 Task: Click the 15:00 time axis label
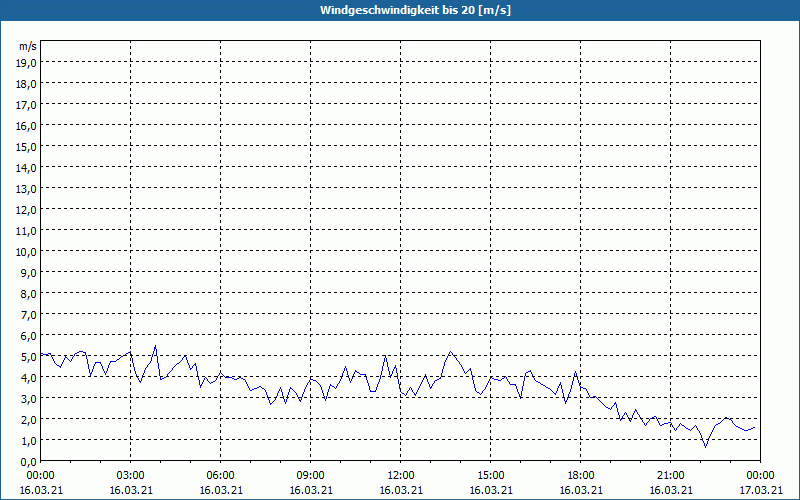(491, 476)
